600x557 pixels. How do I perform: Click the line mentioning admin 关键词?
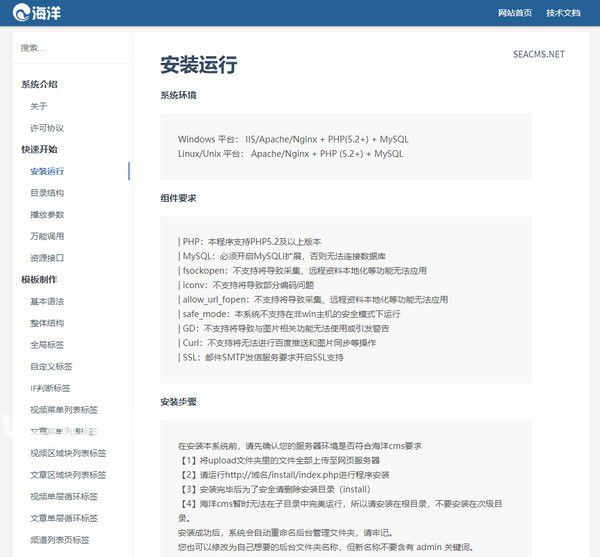(x=326, y=547)
